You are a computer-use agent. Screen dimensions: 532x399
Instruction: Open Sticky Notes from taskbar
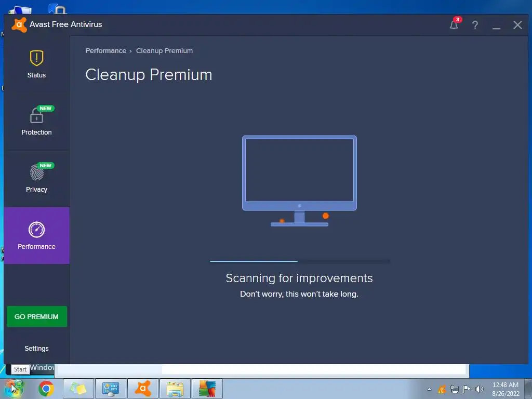(x=78, y=389)
